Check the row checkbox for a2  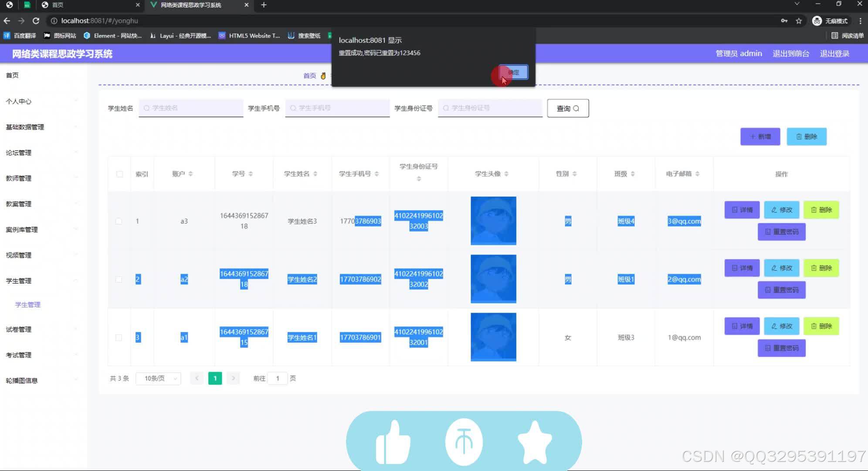point(119,279)
